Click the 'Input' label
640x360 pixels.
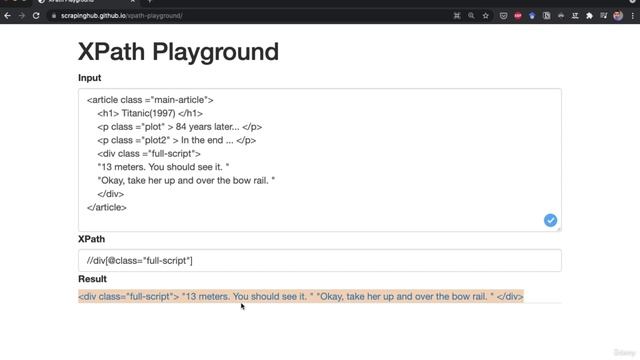(x=90, y=78)
